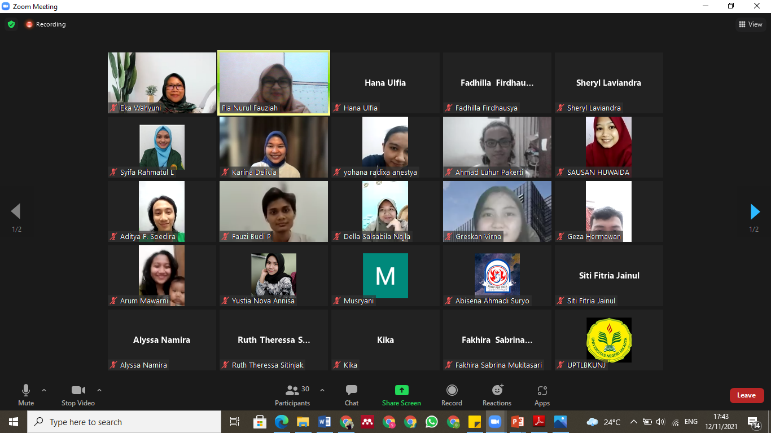Screen dimensions: 771x433
Task: Select Fia Nurul Fauziah's video tile
Action: coord(273,82)
